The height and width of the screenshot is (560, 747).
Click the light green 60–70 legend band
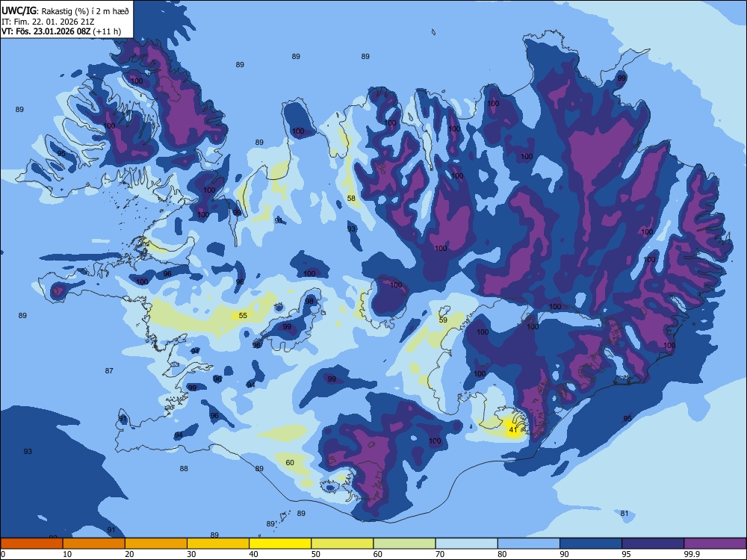coord(404,544)
